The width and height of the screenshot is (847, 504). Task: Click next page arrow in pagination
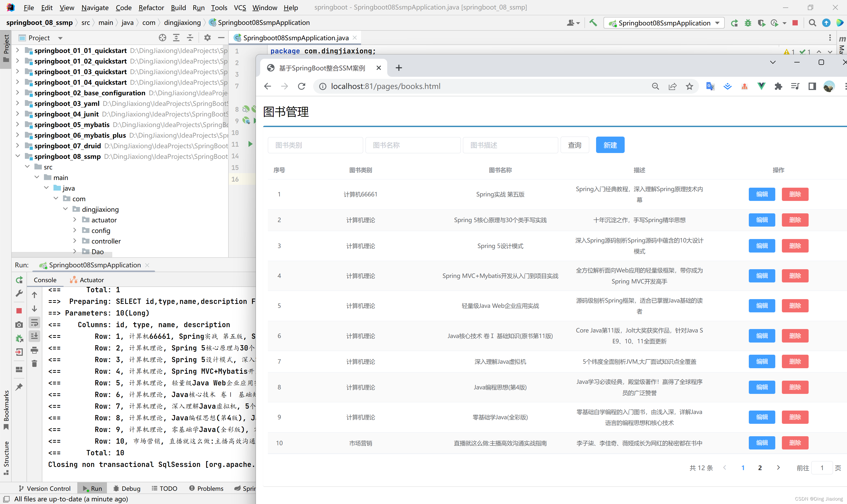[778, 468]
